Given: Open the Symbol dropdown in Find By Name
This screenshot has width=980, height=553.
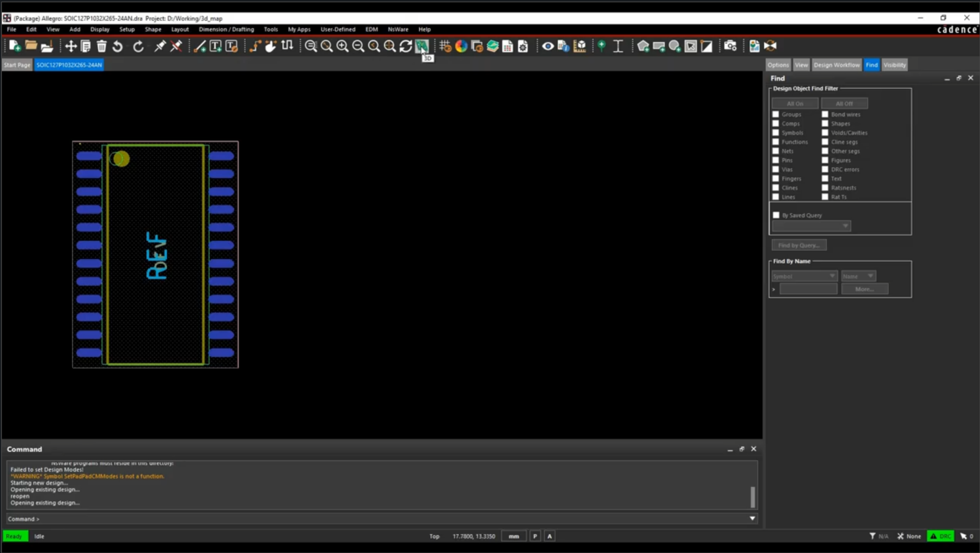Looking at the screenshot, I should tap(804, 276).
